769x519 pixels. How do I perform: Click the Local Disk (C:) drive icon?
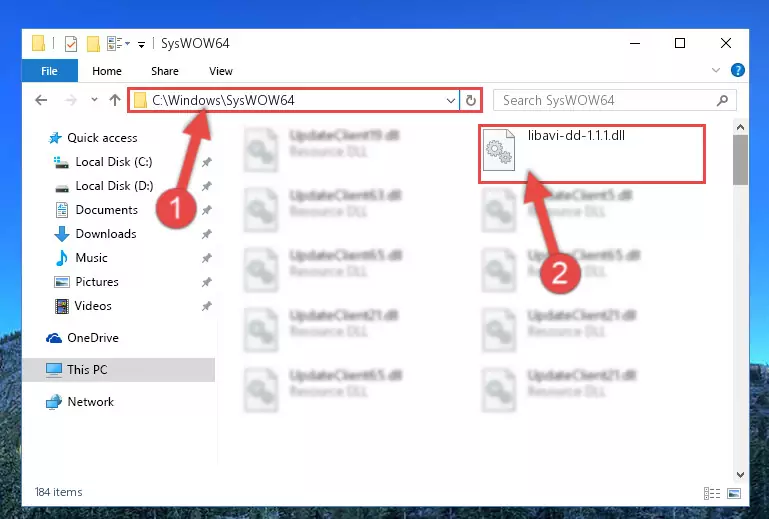(61, 162)
